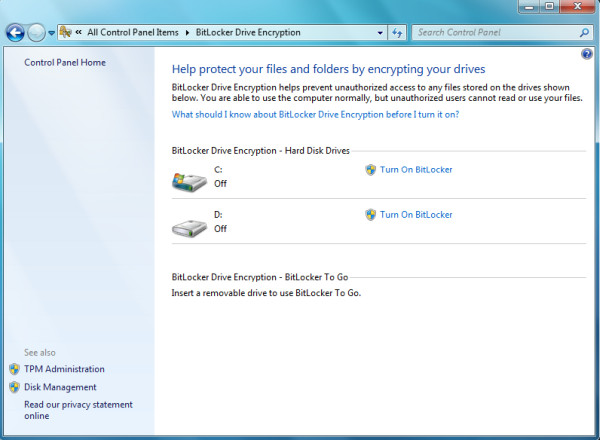Expand breadcrumb arrow after All Control Panel Items
This screenshot has height=440, width=600.
187,33
